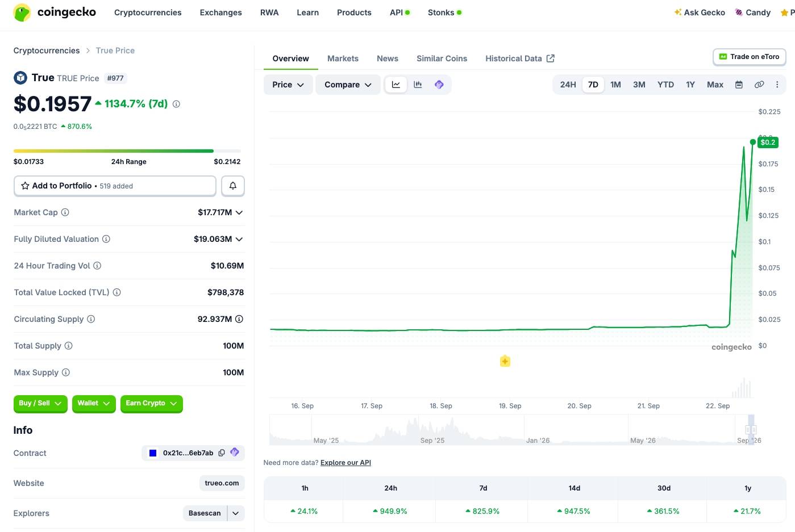Open the Price dropdown
The width and height of the screenshot is (795, 532).
[x=288, y=85]
